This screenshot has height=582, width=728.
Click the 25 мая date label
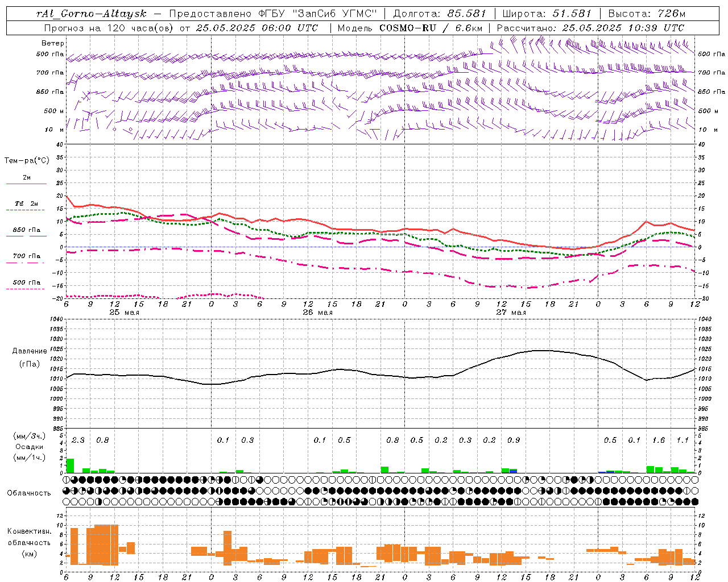click(x=123, y=313)
